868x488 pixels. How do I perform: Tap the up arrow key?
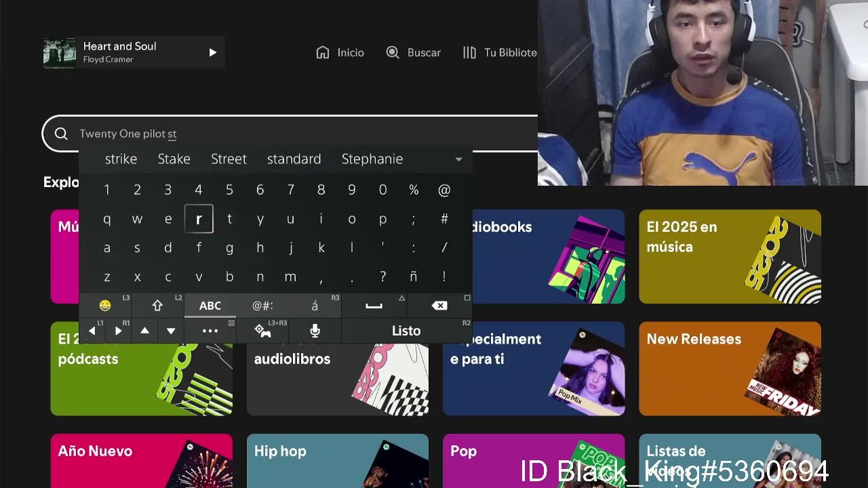click(144, 331)
